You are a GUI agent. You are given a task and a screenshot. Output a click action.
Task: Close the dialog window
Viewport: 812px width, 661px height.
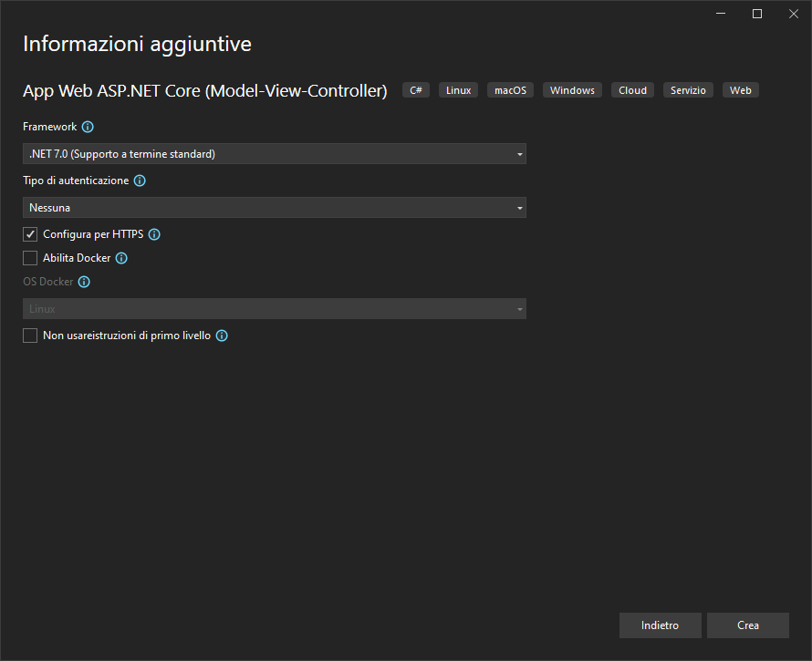(794, 14)
